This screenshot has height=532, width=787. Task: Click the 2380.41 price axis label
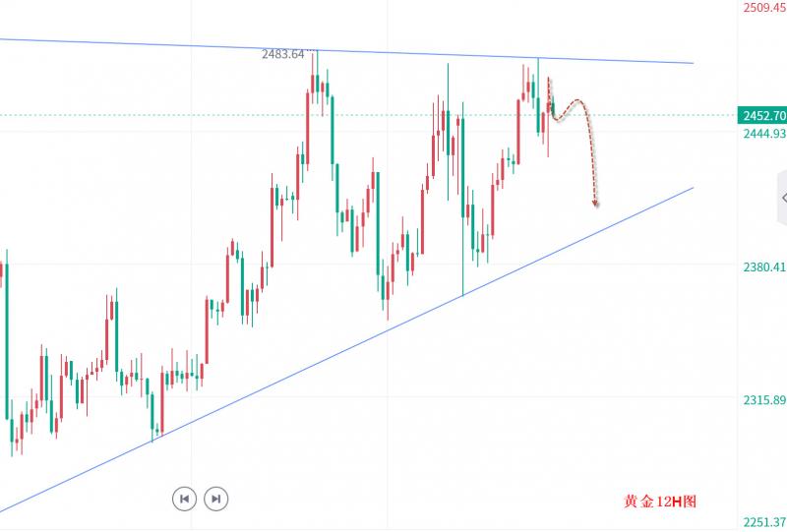point(764,267)
